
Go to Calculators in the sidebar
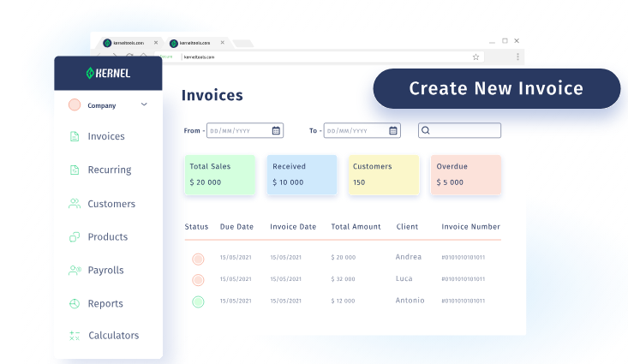coord(114,336)
